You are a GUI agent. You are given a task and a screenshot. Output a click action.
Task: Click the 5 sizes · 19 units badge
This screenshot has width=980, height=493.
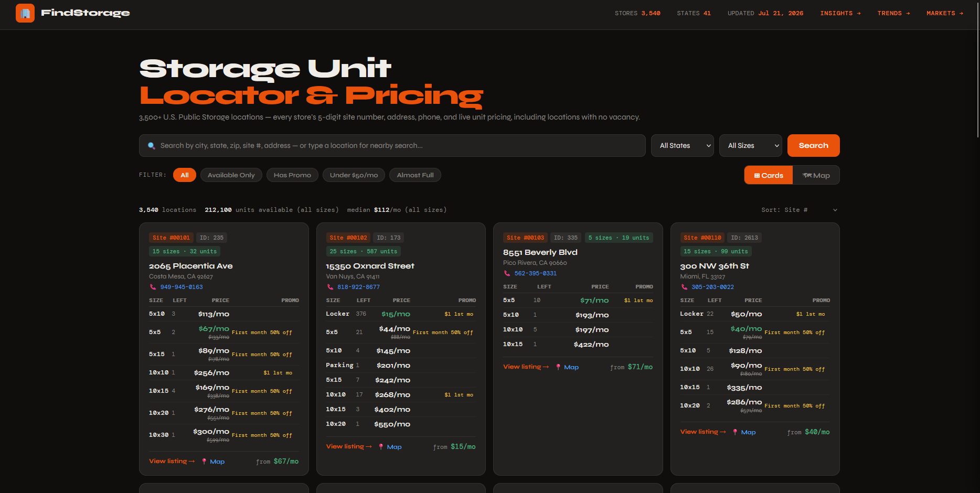(619, 238)
